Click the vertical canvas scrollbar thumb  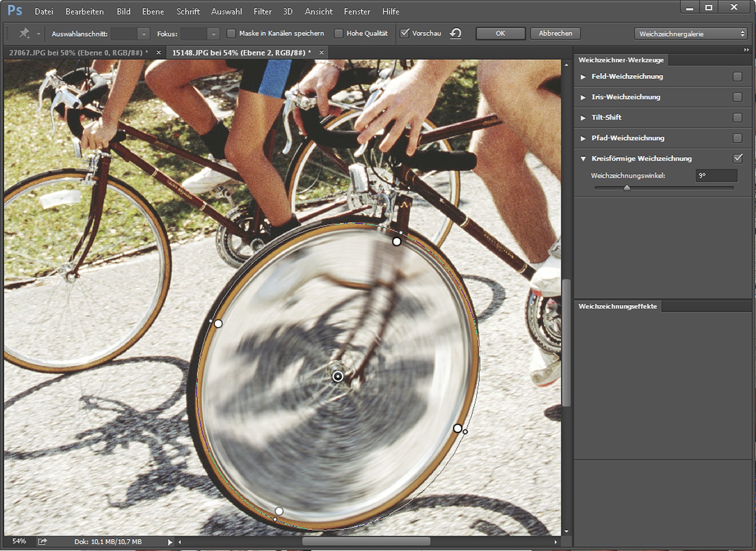coord(566,343)
